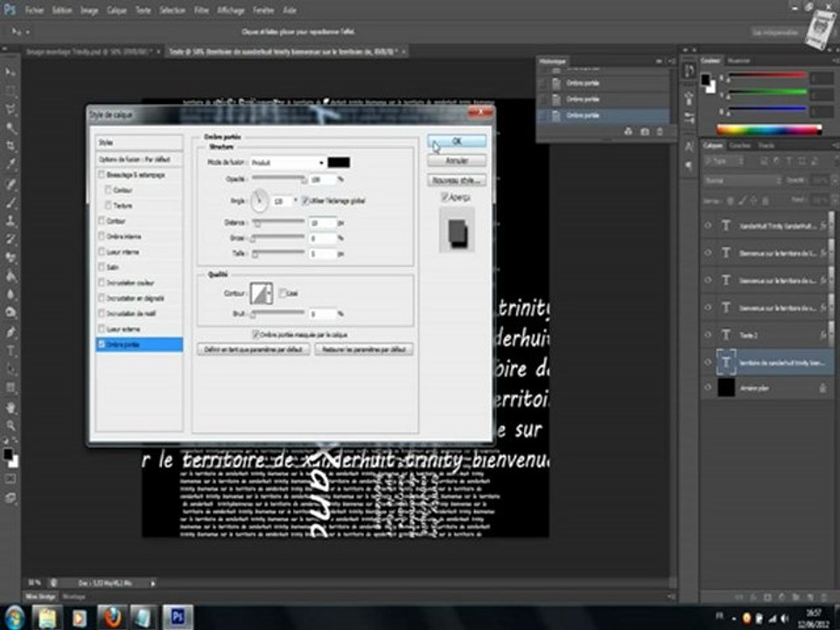Image resolution: width=840 pixels, height=630 pixels.
Task: Enable the Satin style checkbox
Action: pyautogui.click(x=101, y=267)
